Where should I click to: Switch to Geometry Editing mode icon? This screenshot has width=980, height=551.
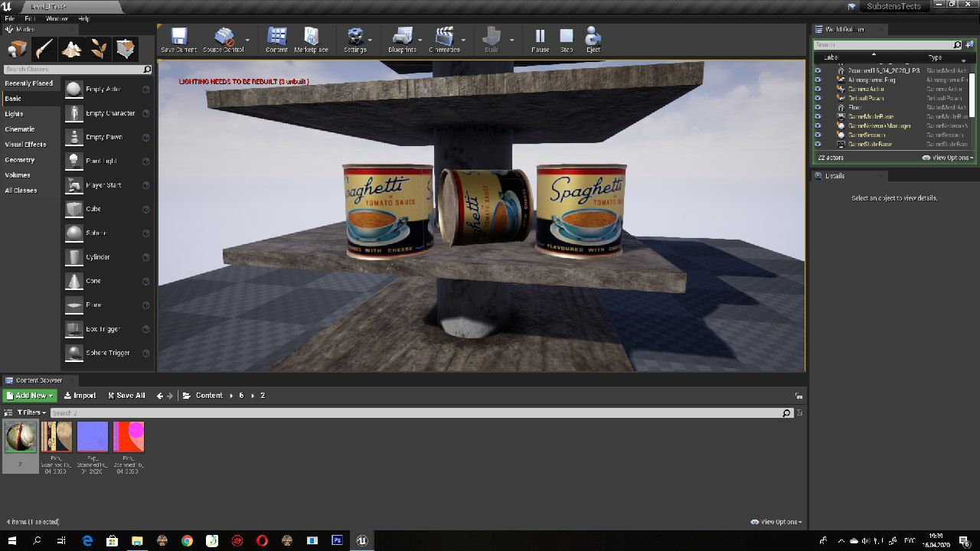pos(126,49)
